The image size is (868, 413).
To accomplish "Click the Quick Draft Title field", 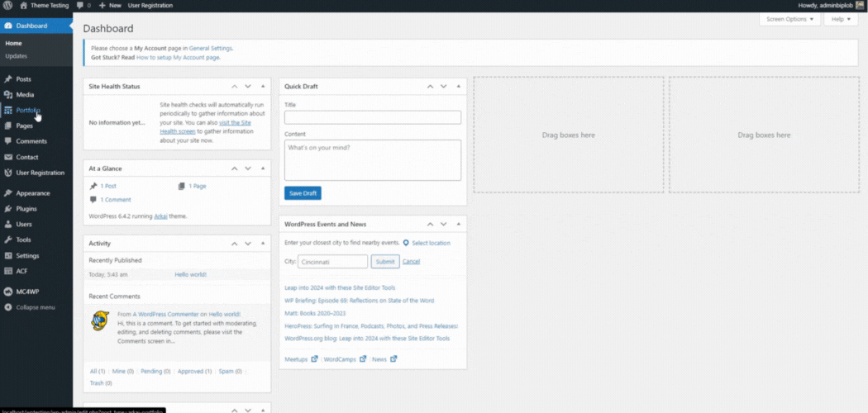I will pos(373,117).
